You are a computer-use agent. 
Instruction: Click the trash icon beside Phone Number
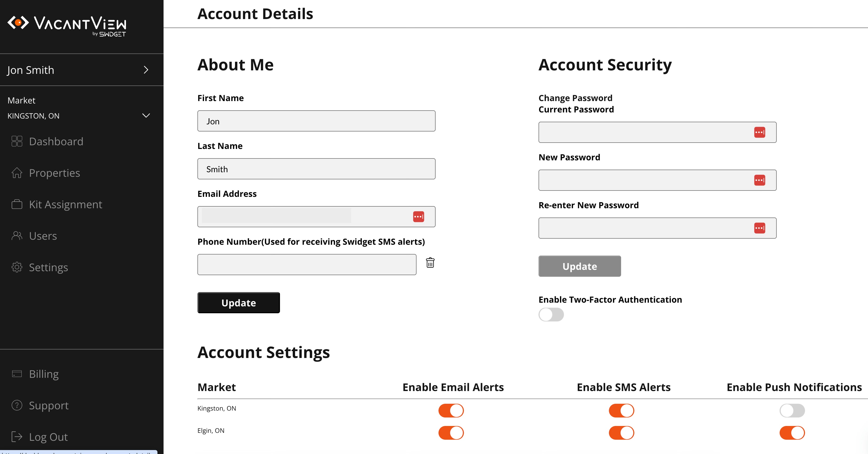pyautogui.click(x=430, y=263)
